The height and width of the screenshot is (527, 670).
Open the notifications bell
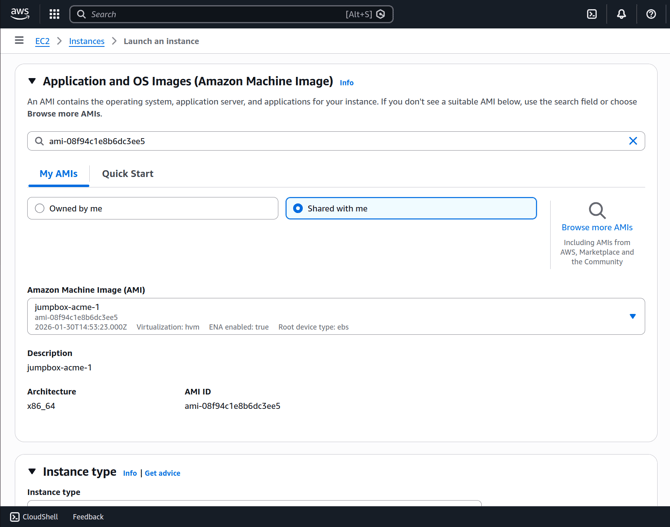tap(621, 14)
